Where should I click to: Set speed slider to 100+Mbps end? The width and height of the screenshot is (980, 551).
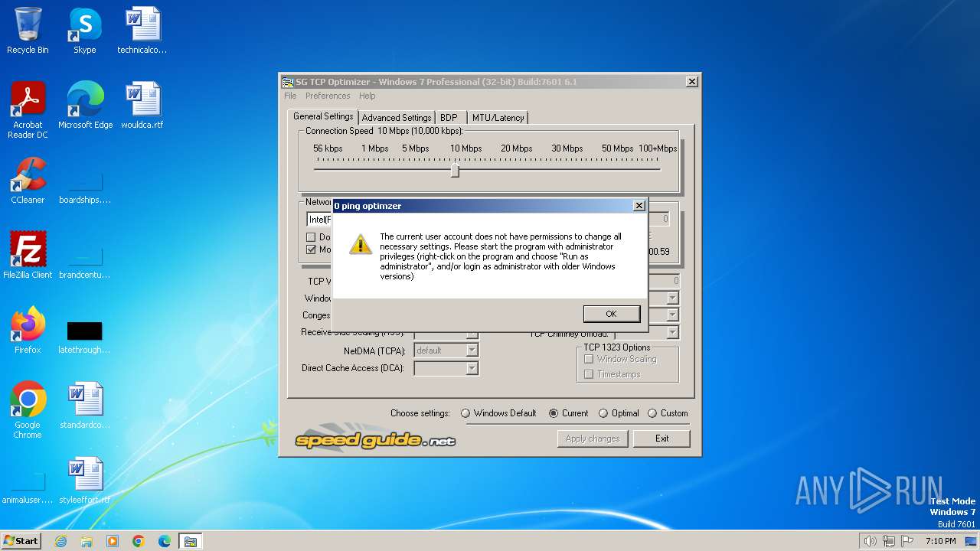(659, 169)
